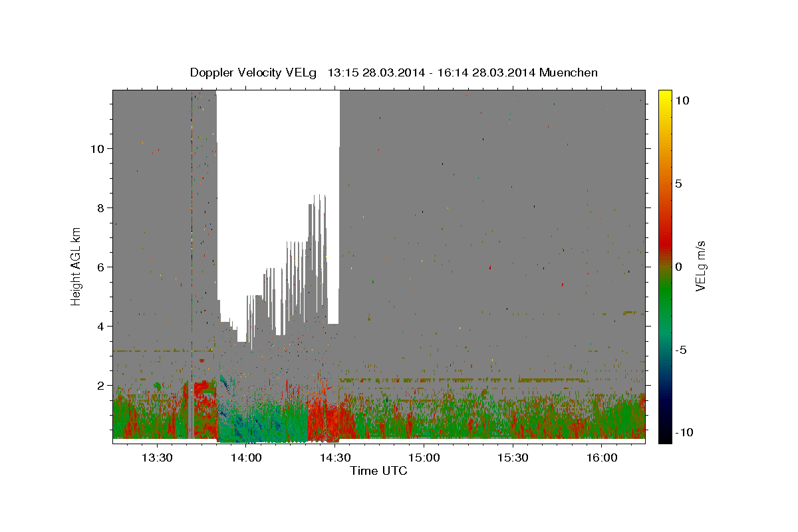Click the 16:00 time tick label

[x=601, y=458]
